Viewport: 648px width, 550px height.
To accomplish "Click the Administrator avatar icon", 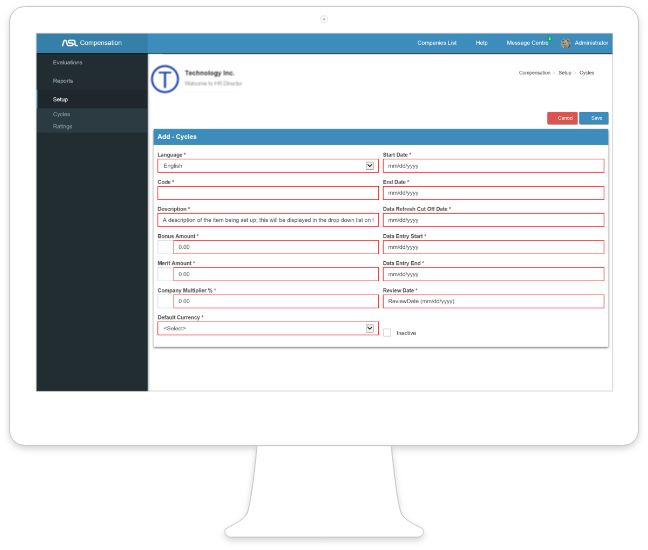I will coord(566,43).
